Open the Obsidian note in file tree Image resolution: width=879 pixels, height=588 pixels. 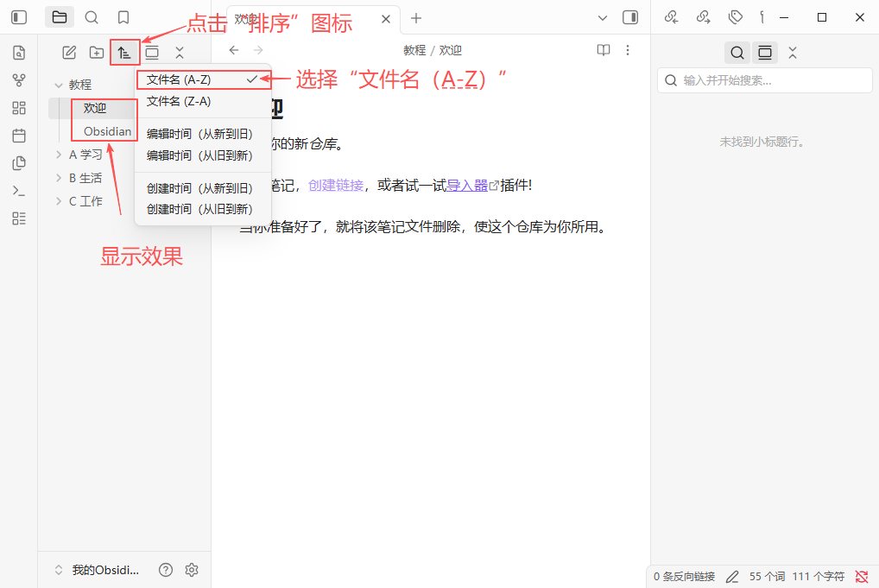pyautogui.click(x=107, y=131)
